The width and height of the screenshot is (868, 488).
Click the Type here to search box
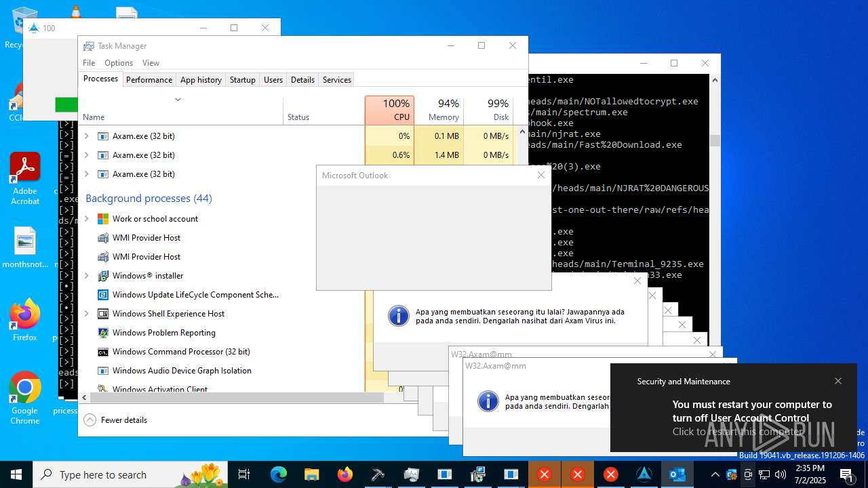(130, 474)
